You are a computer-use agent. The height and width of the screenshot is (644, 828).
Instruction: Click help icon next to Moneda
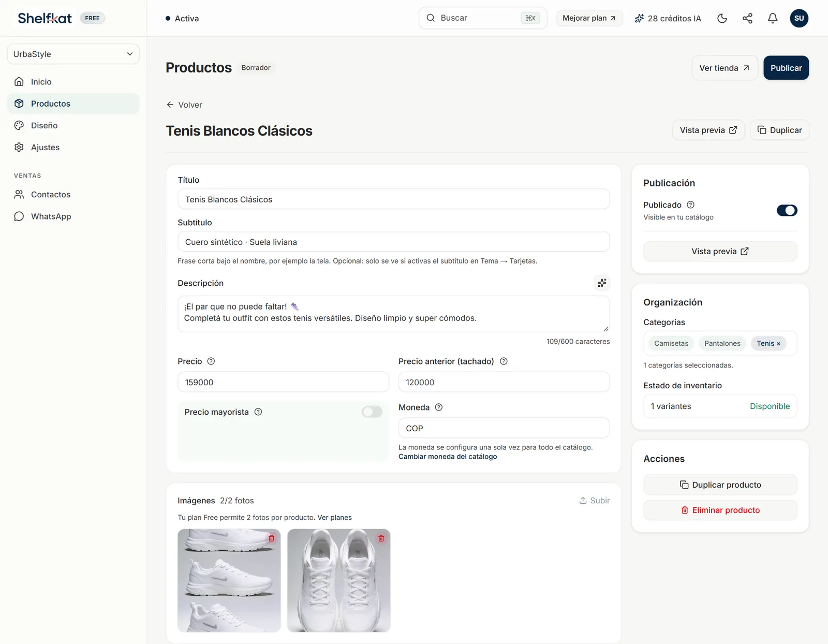[439, 407]
